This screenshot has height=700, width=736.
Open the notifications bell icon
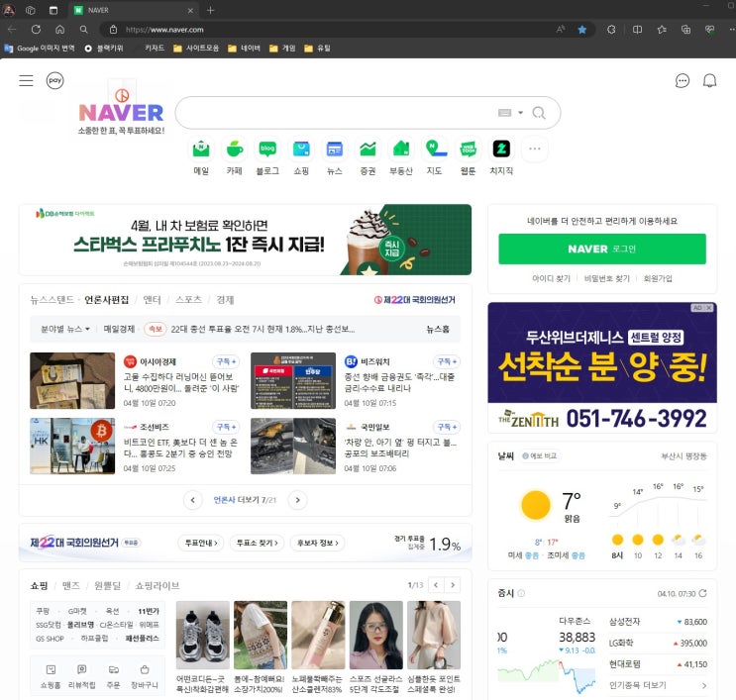click(709, 81)
